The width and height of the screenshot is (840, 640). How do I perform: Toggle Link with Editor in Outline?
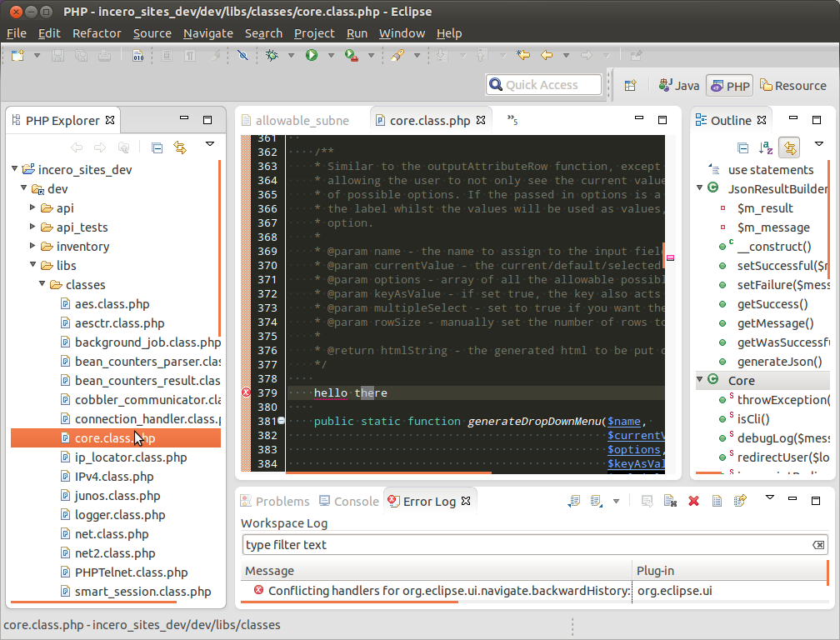point(790,147)
